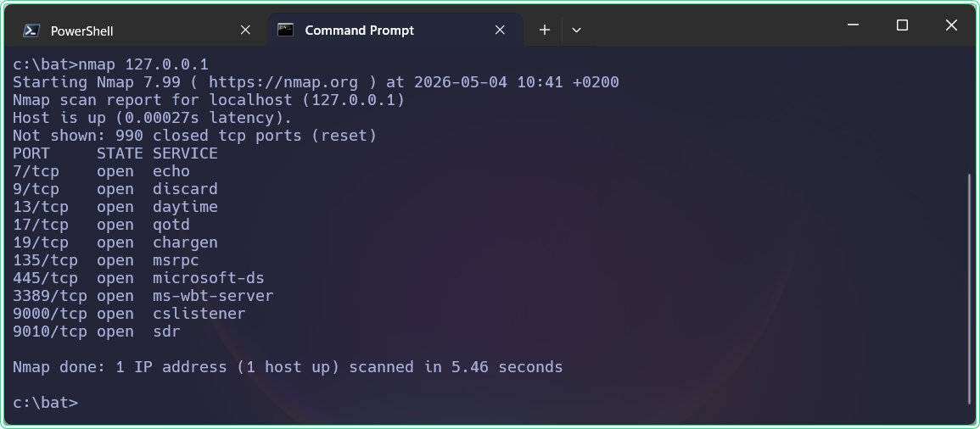
Task: Click the Nmap done summary line
Action: (288, 367)
